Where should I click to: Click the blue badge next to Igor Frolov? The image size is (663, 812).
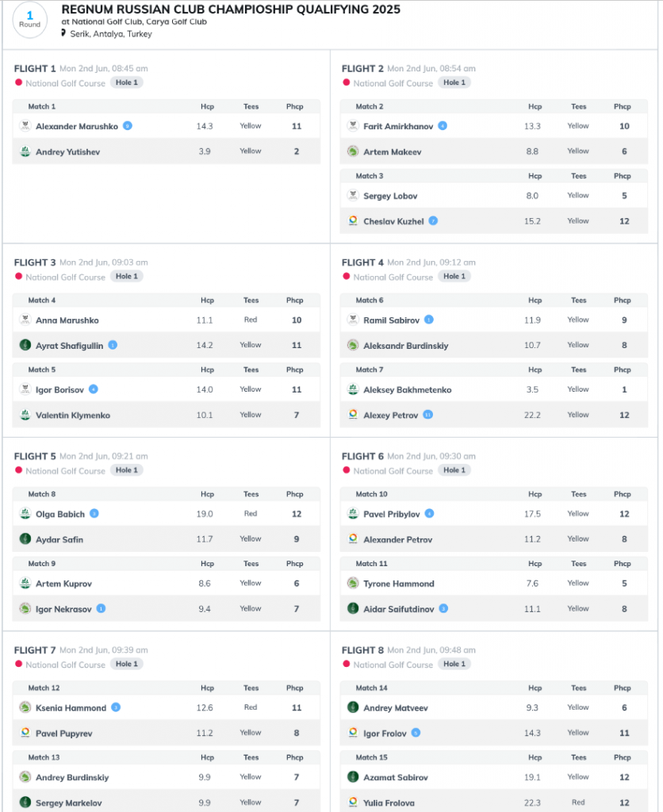click(416, 733)
